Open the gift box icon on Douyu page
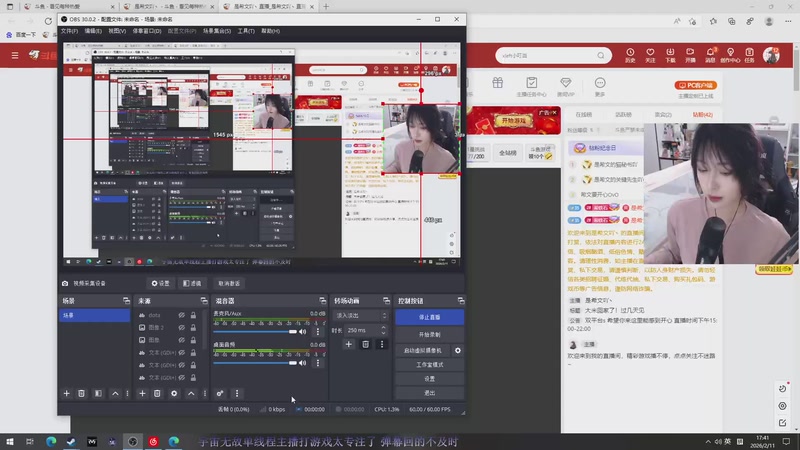Image resolution: width=800 pixels, height=450 pixels. click(497, 83)
